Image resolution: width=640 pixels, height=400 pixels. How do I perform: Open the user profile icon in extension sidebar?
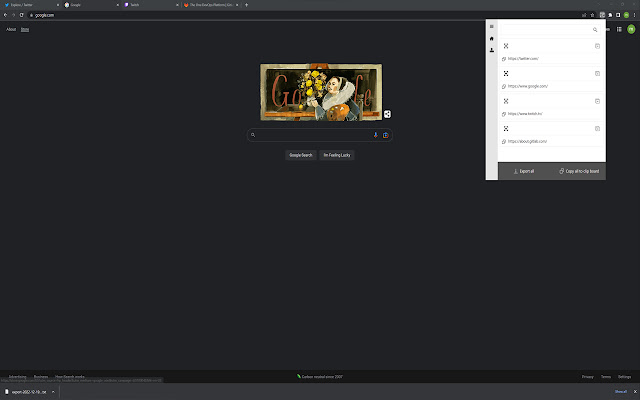tap(491, 50)
